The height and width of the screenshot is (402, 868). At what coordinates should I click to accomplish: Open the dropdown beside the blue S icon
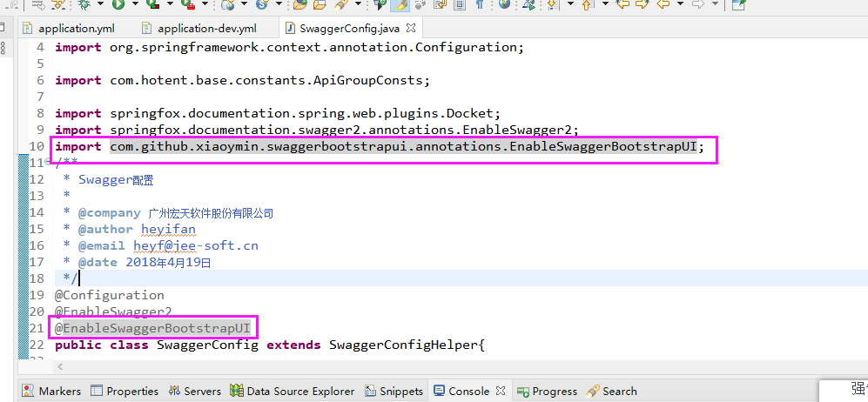[279, 3]
